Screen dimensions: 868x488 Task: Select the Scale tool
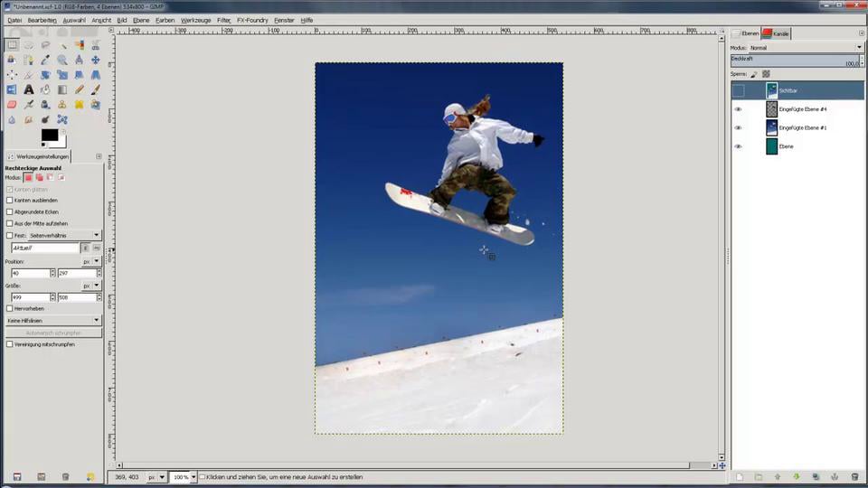[62, 74]
